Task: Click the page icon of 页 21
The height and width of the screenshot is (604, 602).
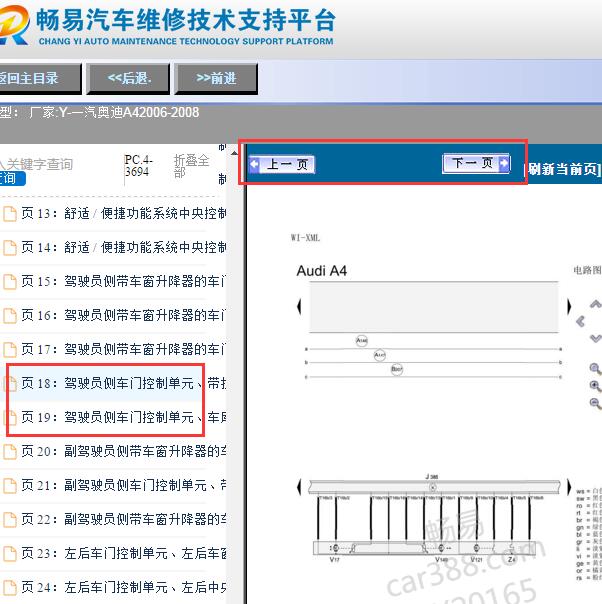Action: pos(10,485)
